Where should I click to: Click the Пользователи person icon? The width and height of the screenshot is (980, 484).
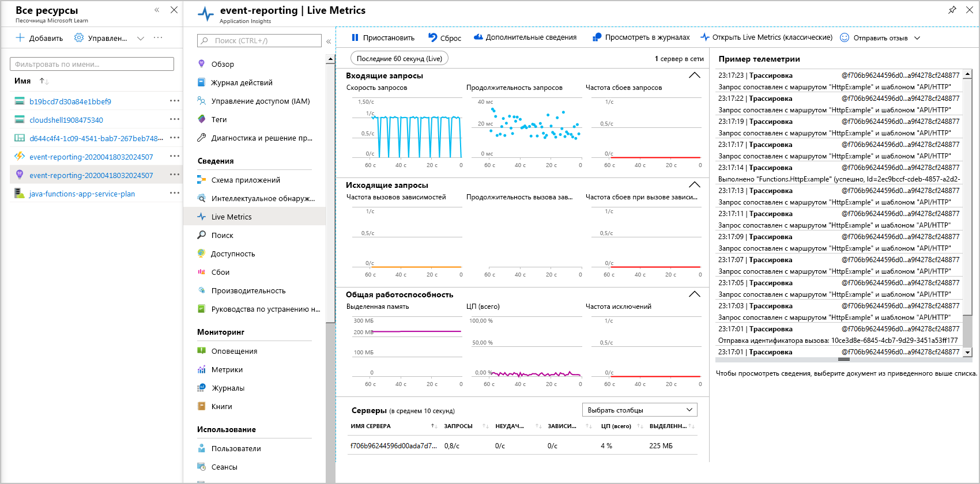[201, 448]
